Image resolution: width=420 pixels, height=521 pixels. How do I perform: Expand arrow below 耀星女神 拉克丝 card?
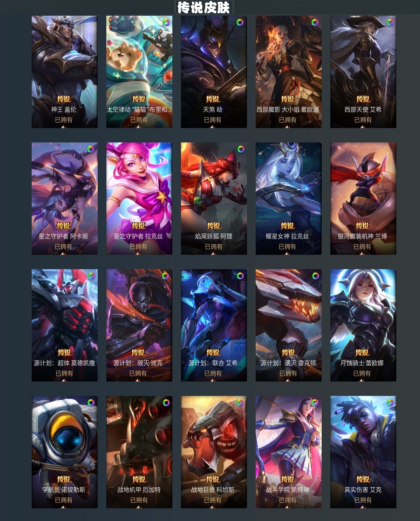287,253
